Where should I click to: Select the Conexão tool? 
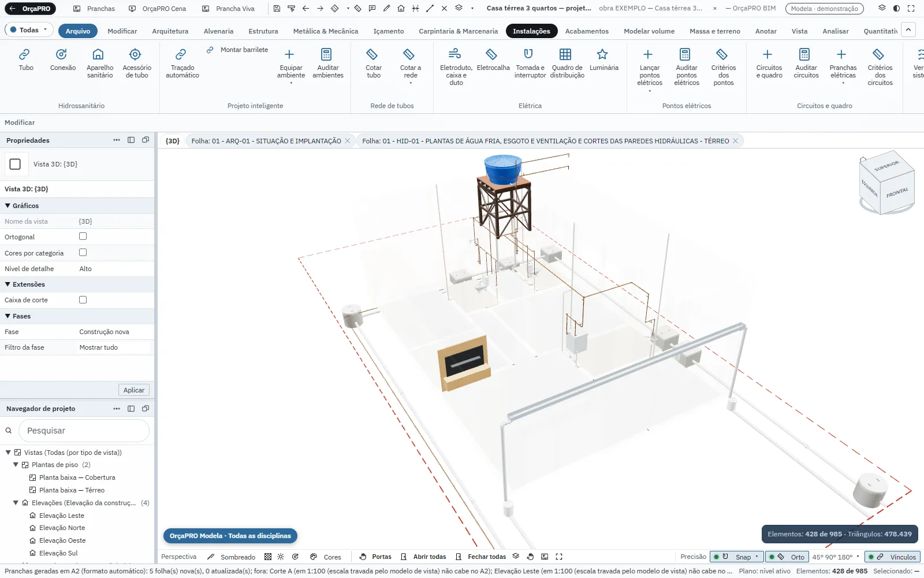63,60
